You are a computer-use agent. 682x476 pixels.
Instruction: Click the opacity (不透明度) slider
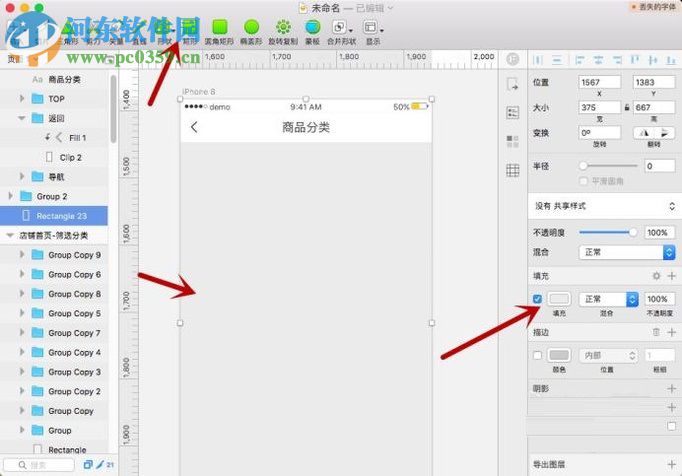click(x=608, y=232)
